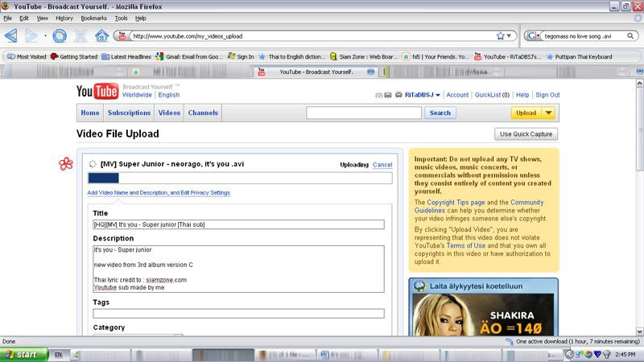Go to the Channels tab
The image size is (644, 362).
(203, 113)
